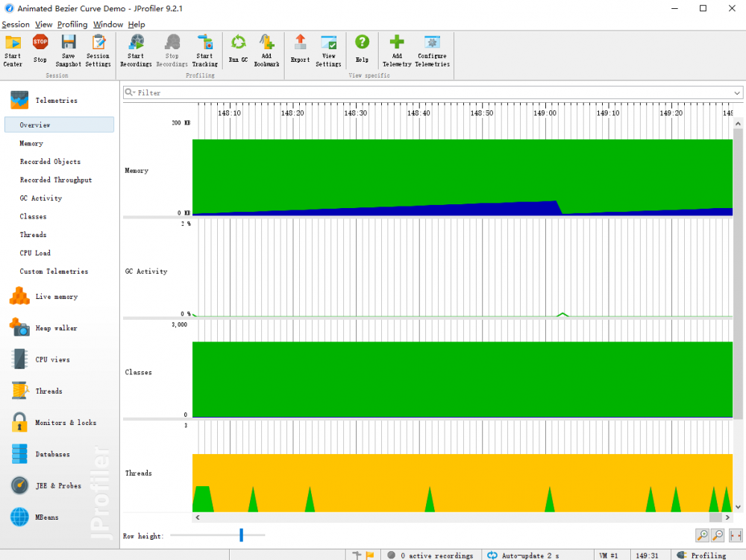The width and height of the screenshot is (746, 560).
Task: Click the Start Tracking icon
Action: click(x=204, y=49)
